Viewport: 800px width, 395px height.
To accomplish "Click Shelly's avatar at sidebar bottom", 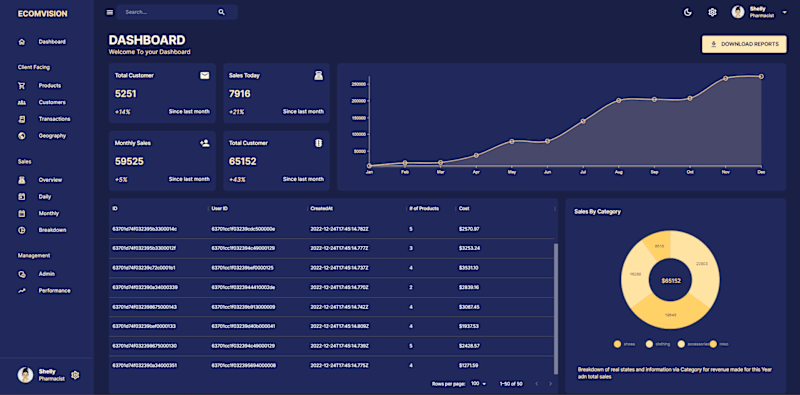I will pos(26,375).
